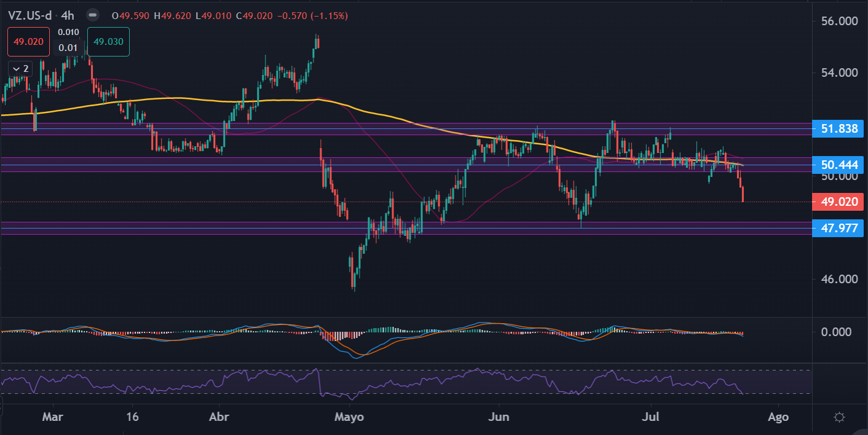Expand the collapsed indicators legend showing 2

point(20,68)
